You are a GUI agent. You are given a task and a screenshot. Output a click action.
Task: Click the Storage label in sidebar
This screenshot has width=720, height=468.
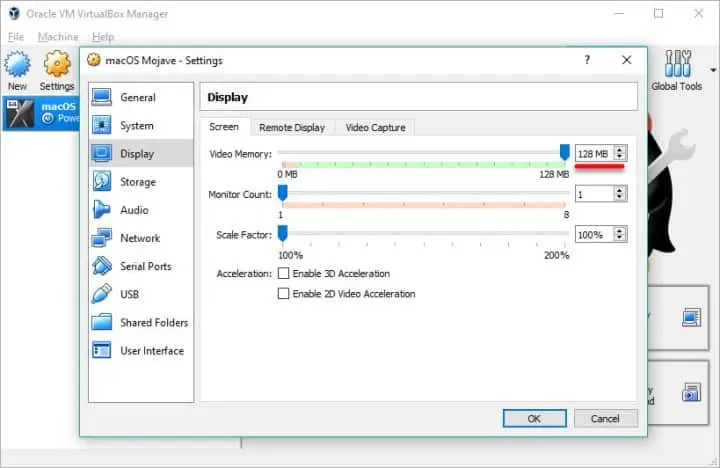[x=138, y=182]
